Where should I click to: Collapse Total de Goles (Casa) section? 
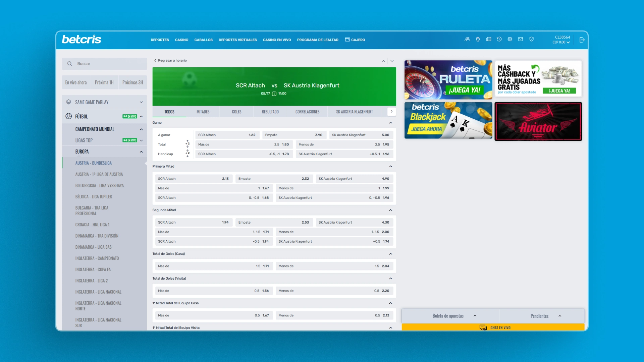[390, 254]
